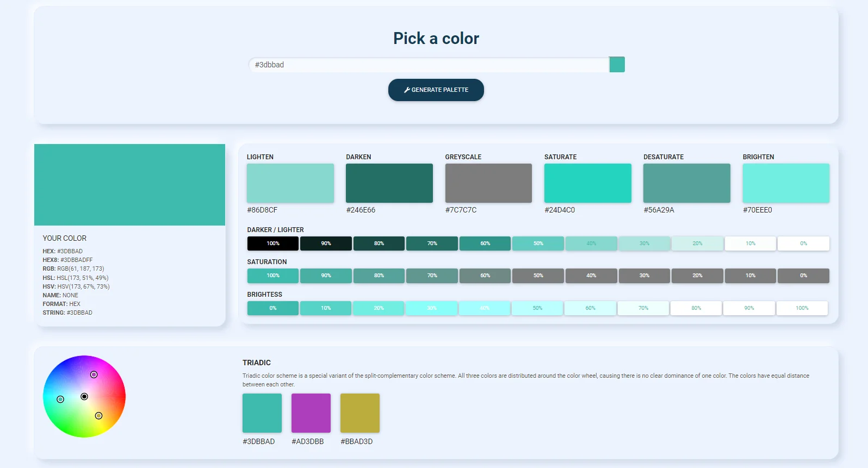Click the black 100% Darker/Lighter chip
This screenshot has height=468, width=868.
tap(273, 244)
